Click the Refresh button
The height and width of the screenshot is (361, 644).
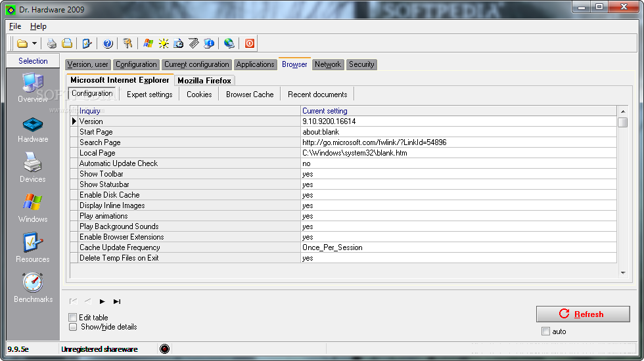[x=583, y=314]
